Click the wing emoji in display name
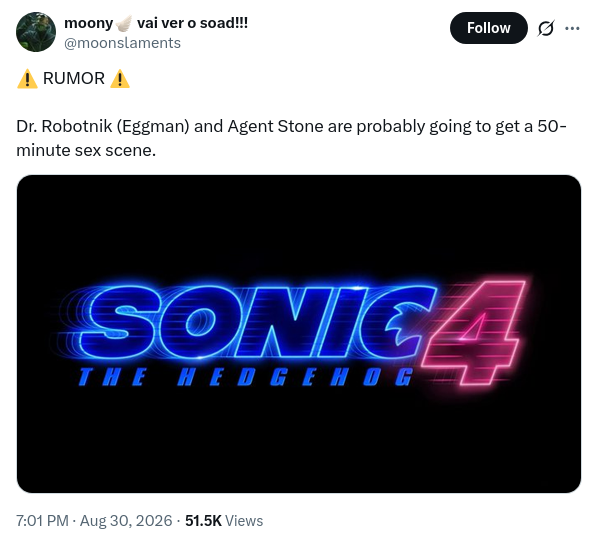The height and width of the screenshot is (544, 598). pos(124,23)
